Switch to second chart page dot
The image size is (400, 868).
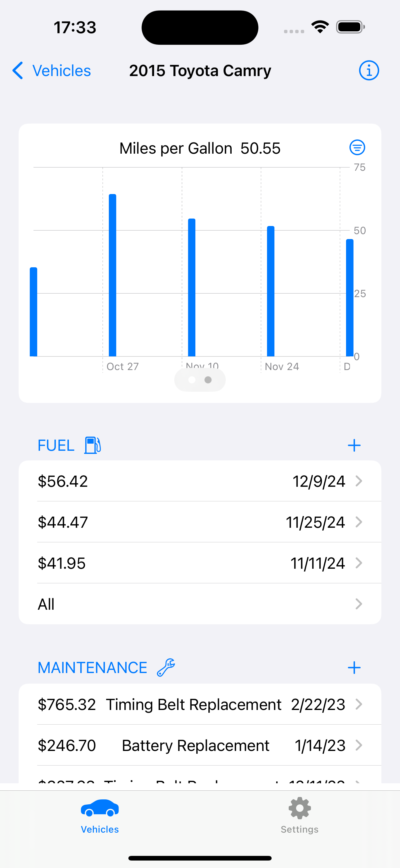point(208,380)
